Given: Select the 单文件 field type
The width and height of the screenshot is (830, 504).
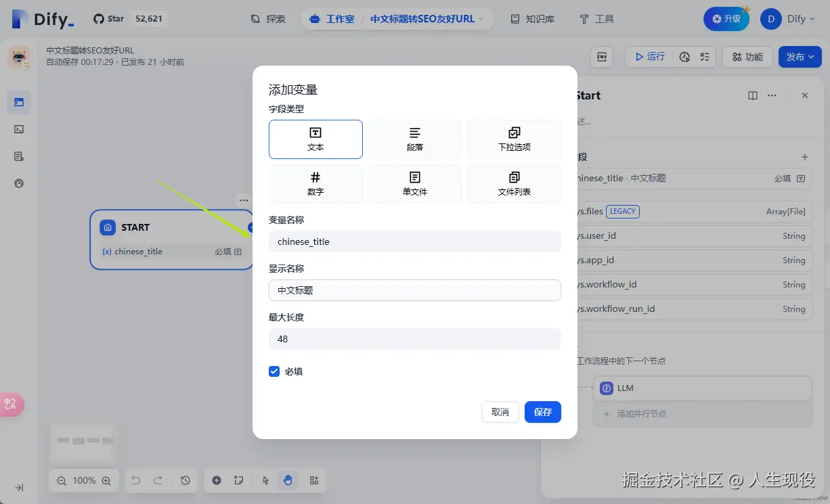Looking at the screenshot, I should tap(415, 184).
